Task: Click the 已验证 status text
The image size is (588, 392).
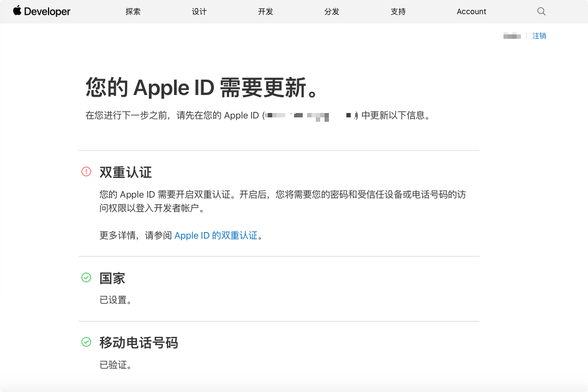Action: [116, 365]
